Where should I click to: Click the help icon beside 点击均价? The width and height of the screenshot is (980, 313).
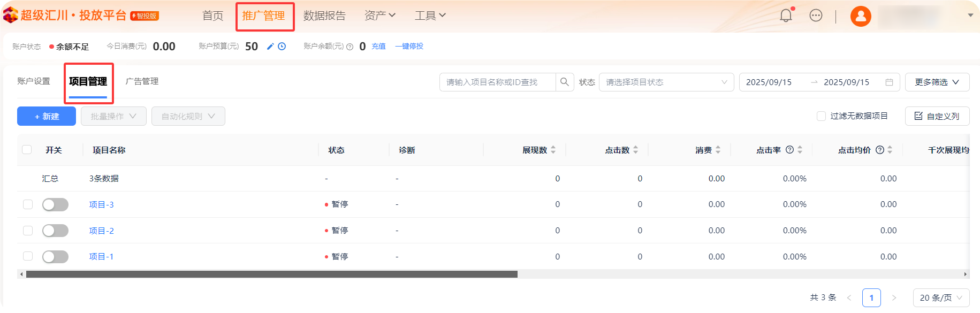point(879,150)
